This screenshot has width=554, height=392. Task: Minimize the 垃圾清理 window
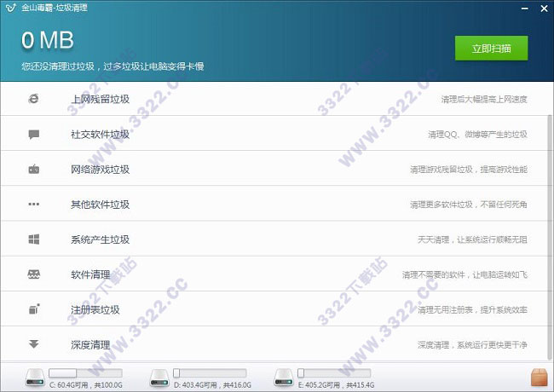(x=525, y=9)
